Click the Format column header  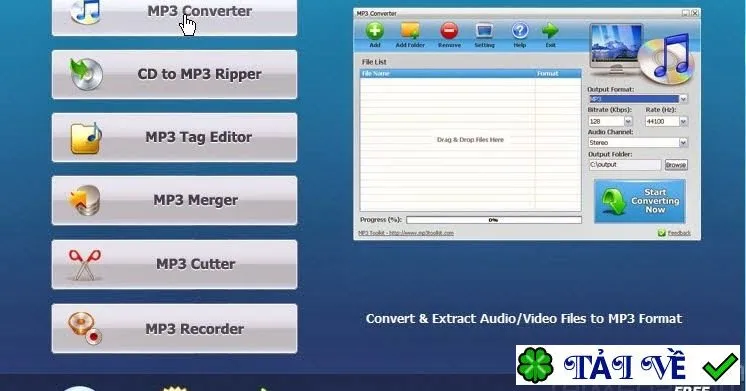coord(558,74)
